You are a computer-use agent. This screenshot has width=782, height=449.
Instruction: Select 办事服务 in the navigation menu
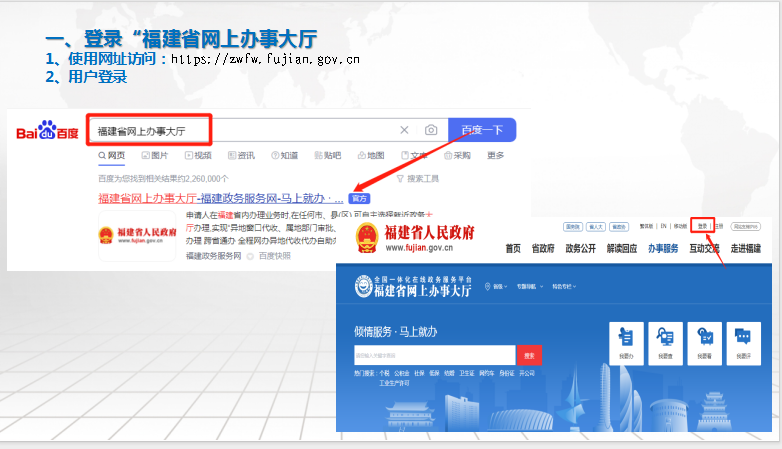click(x=663, y=249)
